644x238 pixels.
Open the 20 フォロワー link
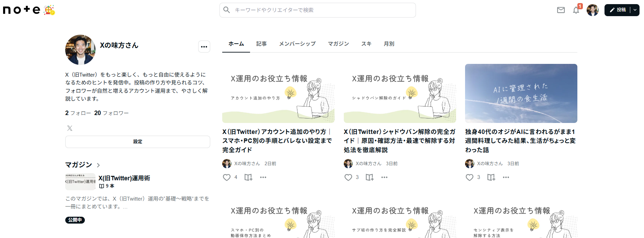coord(111,113)
